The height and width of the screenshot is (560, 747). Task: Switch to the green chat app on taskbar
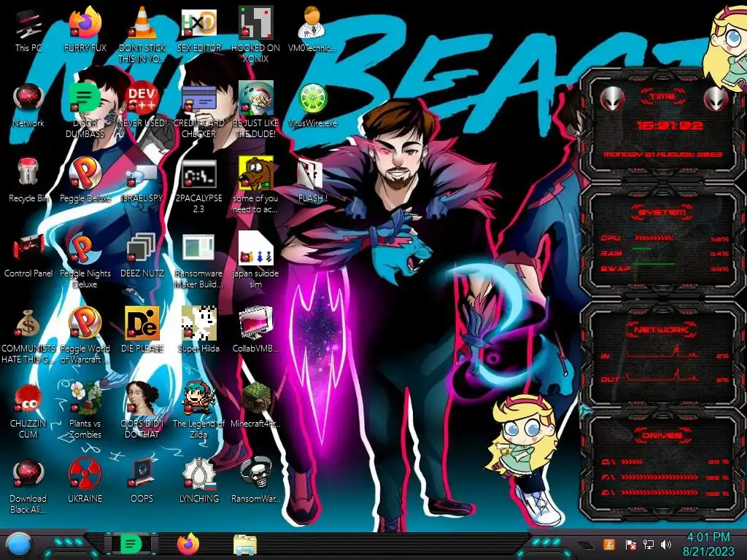(131, 544)
